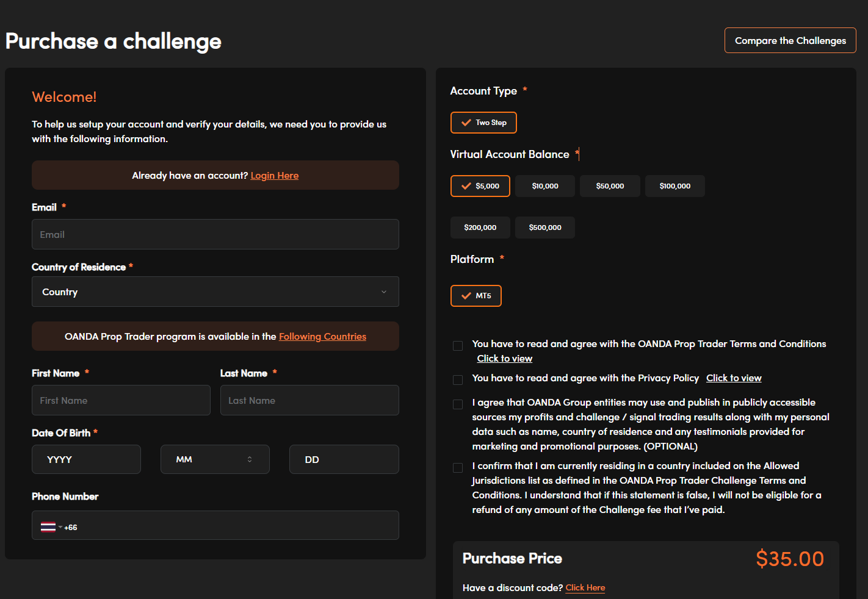Select the $500,000 balance option
Viewport: 868px width, 599px height.
click(544, 228)
